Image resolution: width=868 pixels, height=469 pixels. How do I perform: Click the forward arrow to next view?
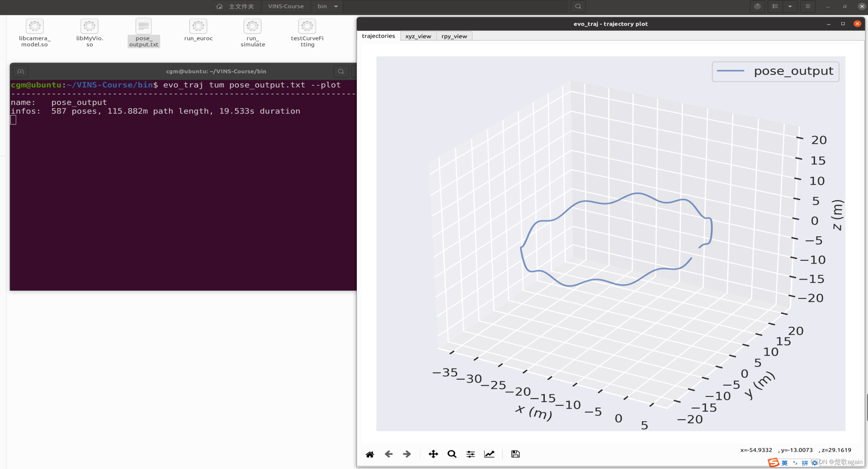pos(407,454)
